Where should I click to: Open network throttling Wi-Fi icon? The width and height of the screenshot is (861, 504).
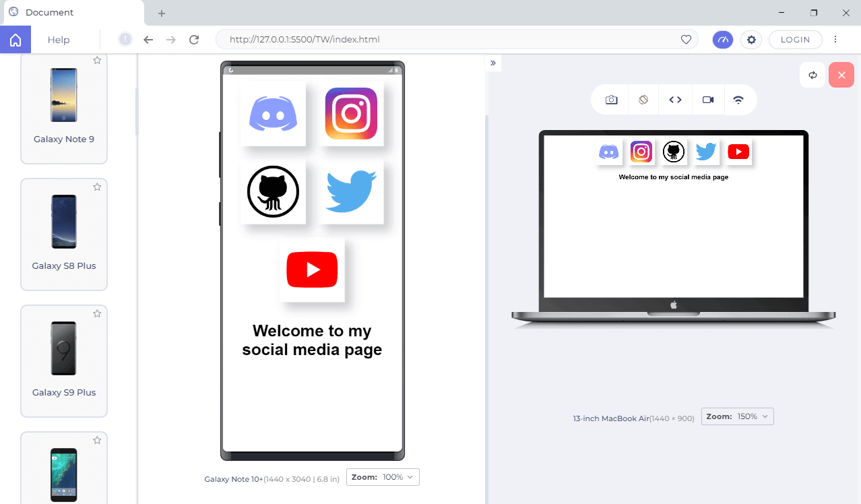click(x=738, y=100)
